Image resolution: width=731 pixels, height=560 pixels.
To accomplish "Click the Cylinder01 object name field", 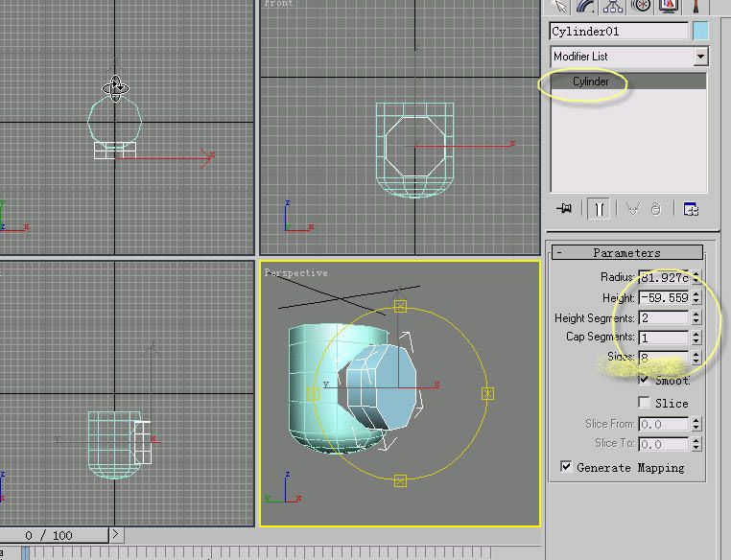I will pyautogui.click(x=619, y=32).
